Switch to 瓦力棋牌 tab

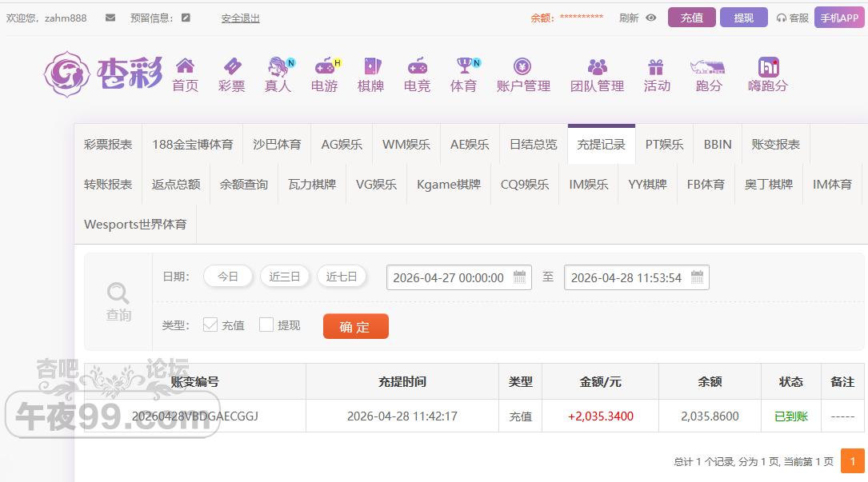tap(312, 185)
